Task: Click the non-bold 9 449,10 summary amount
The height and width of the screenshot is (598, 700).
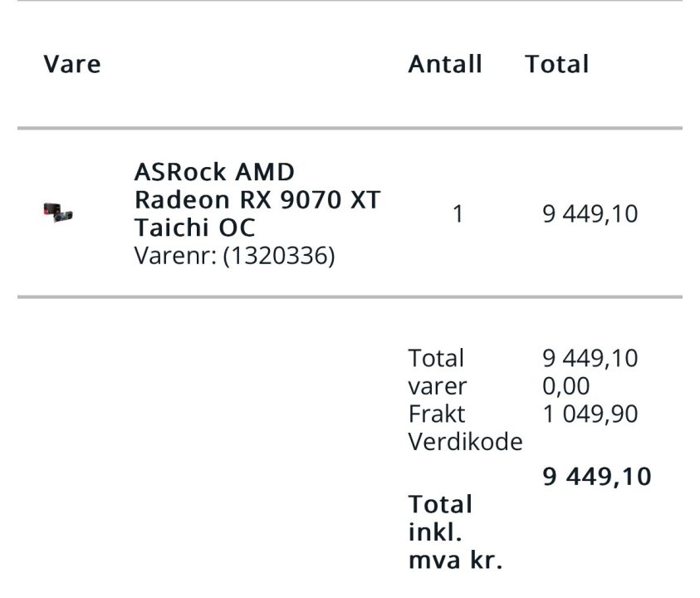Action: tap(590, 358)
